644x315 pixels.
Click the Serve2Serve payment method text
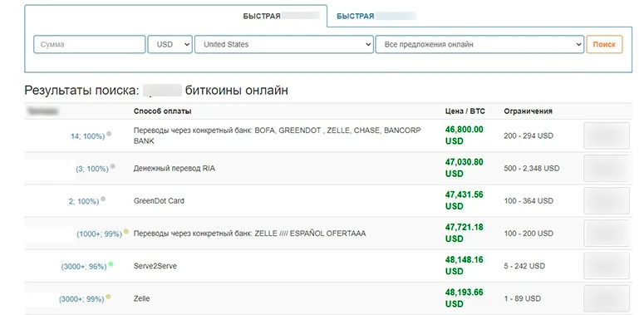click(155, 266)
